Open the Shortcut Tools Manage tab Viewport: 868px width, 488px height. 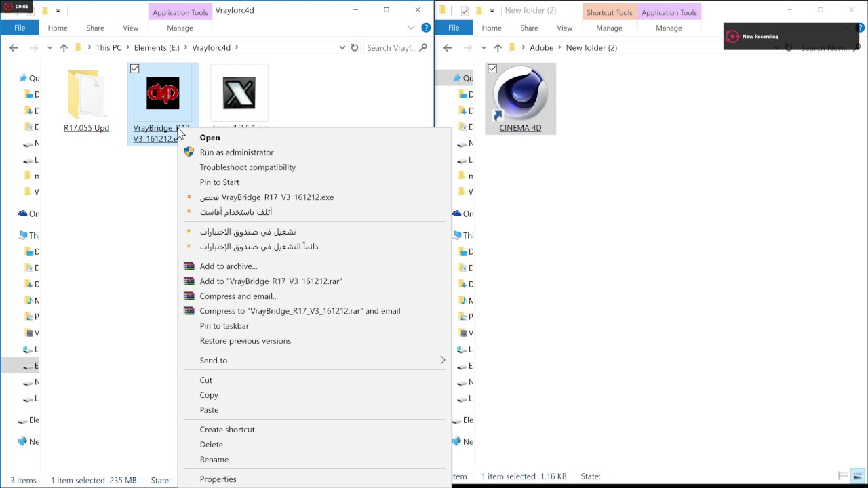tap(609, 28)
